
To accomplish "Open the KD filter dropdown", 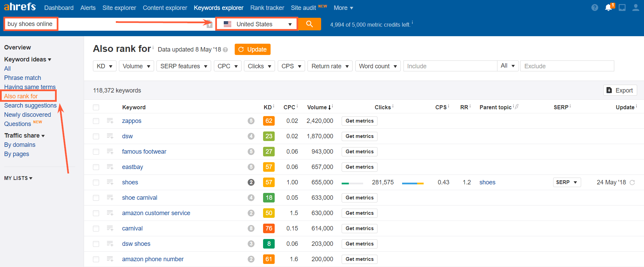I will pos(105,66).
